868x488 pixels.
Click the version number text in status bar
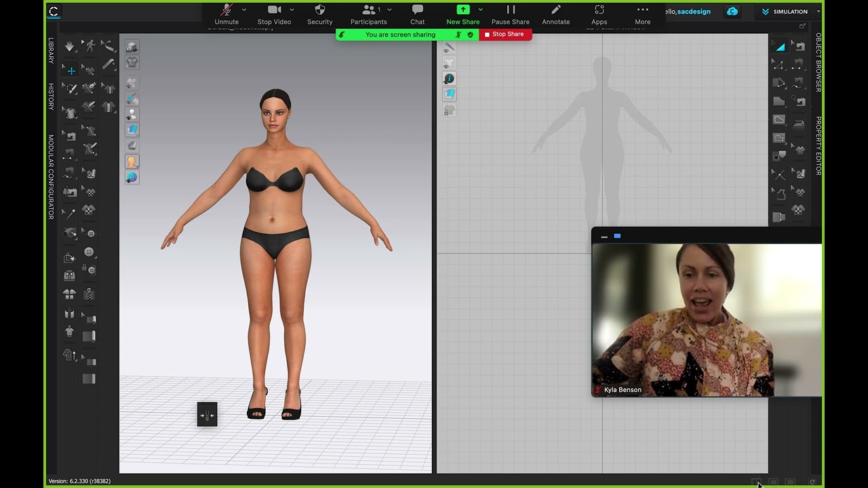(x=79, y=481)
